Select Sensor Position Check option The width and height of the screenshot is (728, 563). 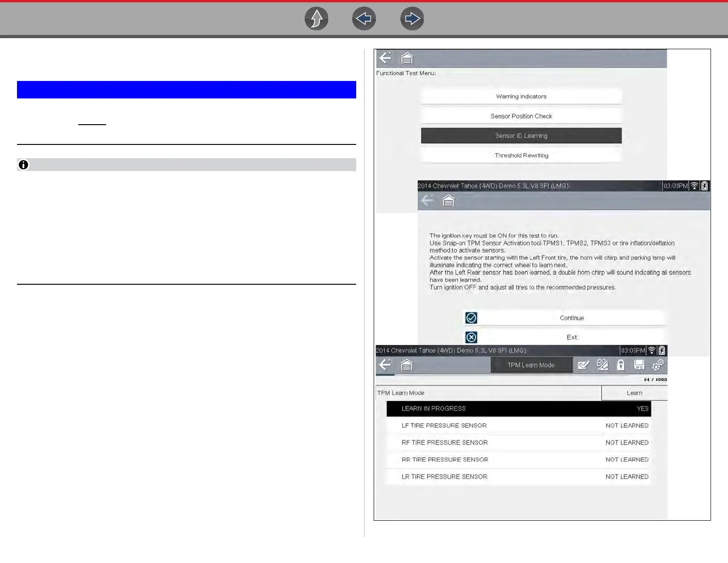pyautogui.click(x=521, y=116)
